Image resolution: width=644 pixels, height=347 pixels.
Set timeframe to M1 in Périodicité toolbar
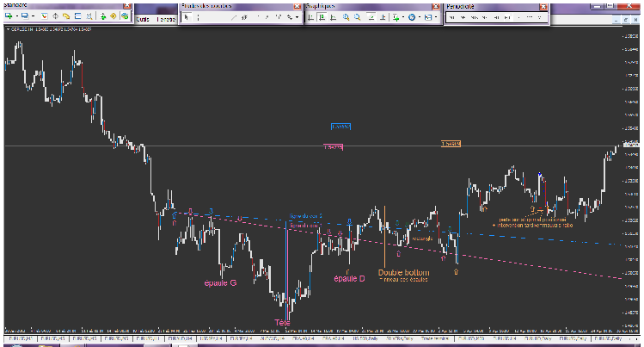[x=451, y=17]
